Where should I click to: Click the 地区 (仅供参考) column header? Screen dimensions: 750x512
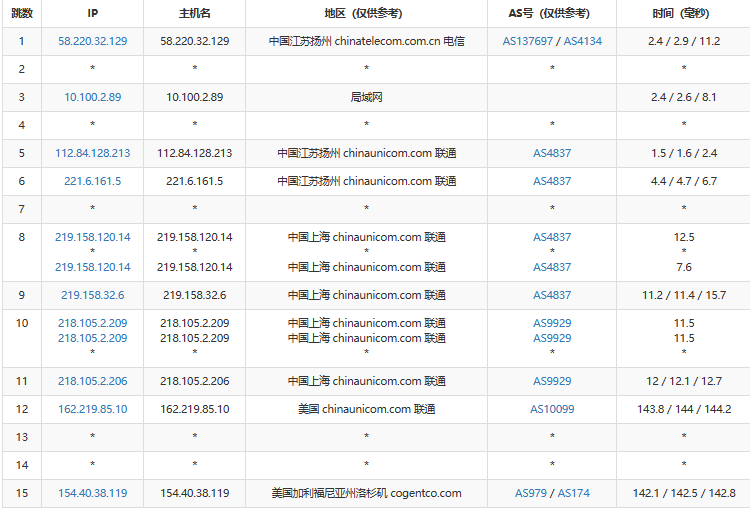pos(366,13)
